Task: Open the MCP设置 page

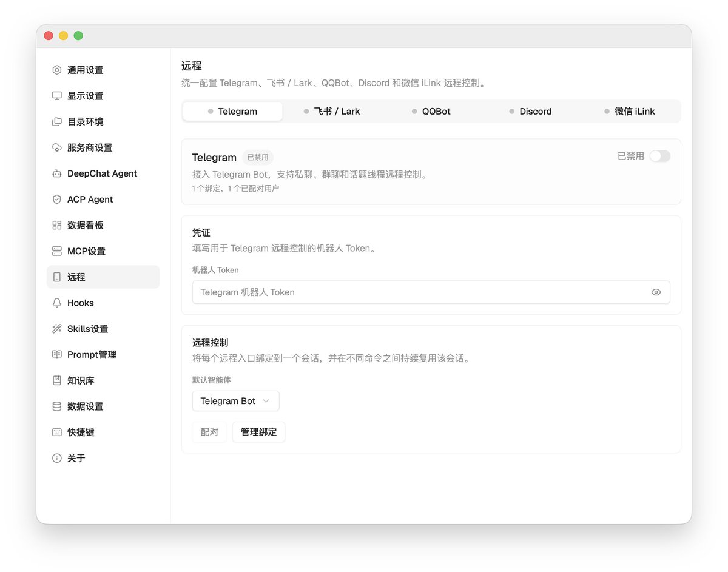Action: click(x=103, y=251)
